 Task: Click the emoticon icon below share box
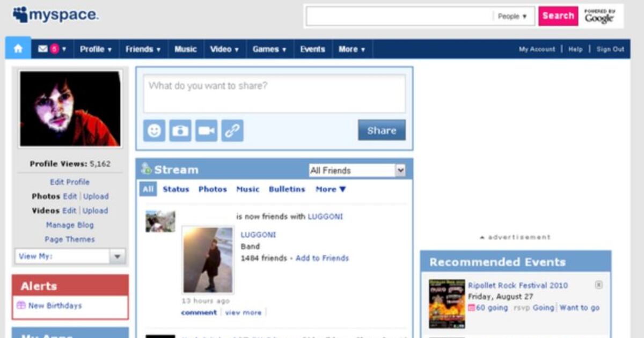coord(154,129)
